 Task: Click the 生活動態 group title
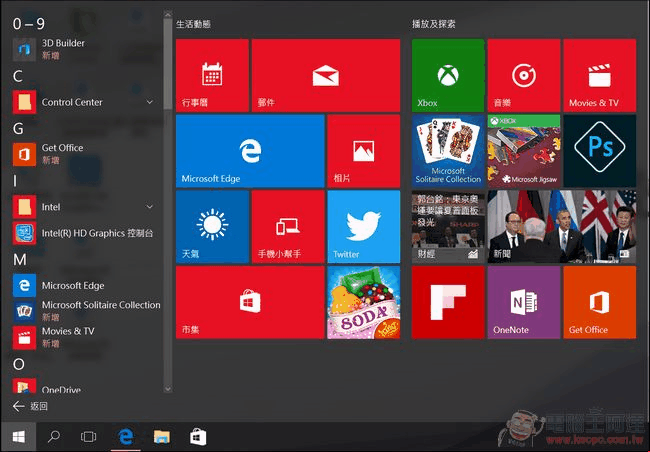(194, 24)
